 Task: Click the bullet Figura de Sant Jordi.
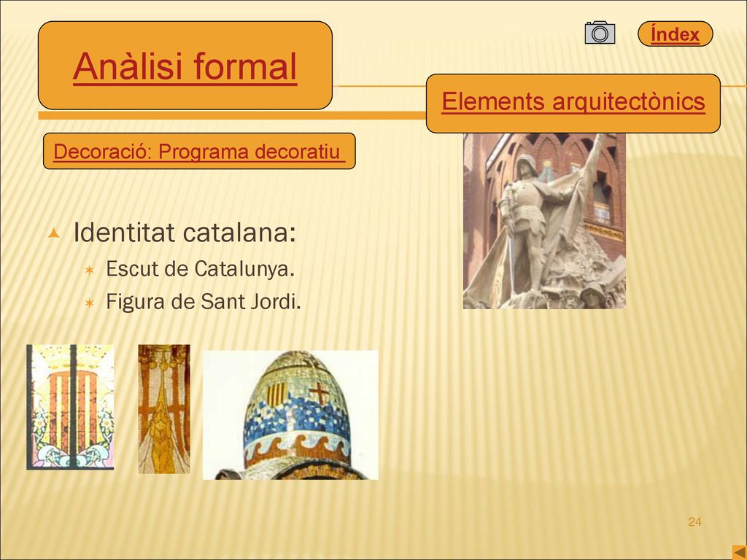point(204,301)
